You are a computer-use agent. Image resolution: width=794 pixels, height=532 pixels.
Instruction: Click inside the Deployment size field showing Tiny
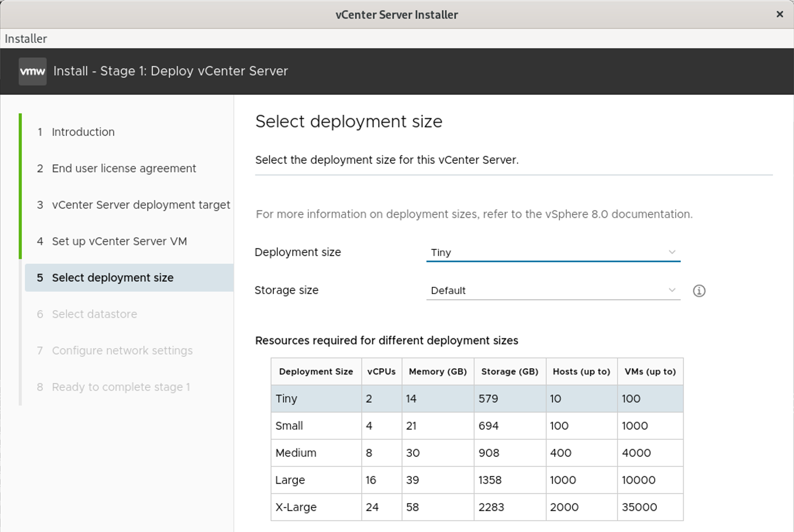pos(504,252)
